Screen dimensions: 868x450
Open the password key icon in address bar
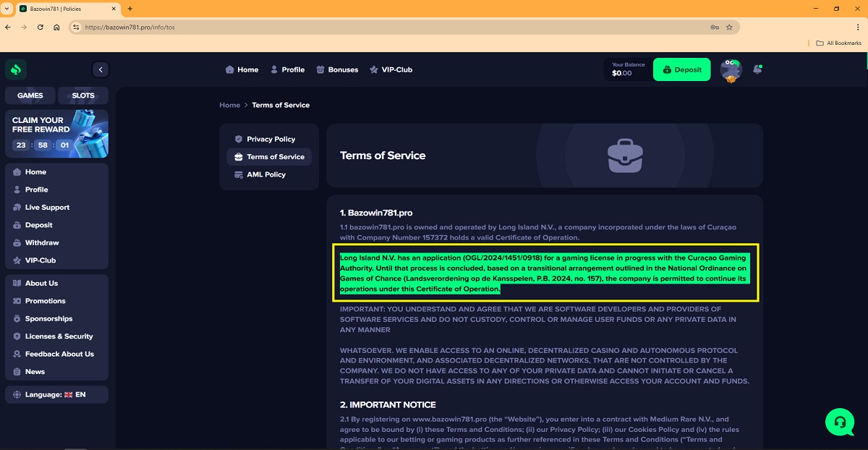(715, 27)
